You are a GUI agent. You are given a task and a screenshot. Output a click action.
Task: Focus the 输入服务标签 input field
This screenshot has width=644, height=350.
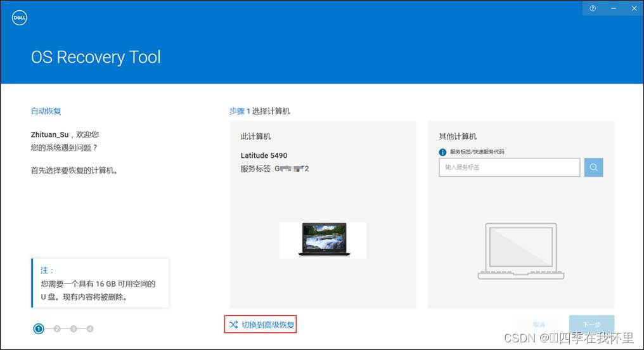pos(509,167)
